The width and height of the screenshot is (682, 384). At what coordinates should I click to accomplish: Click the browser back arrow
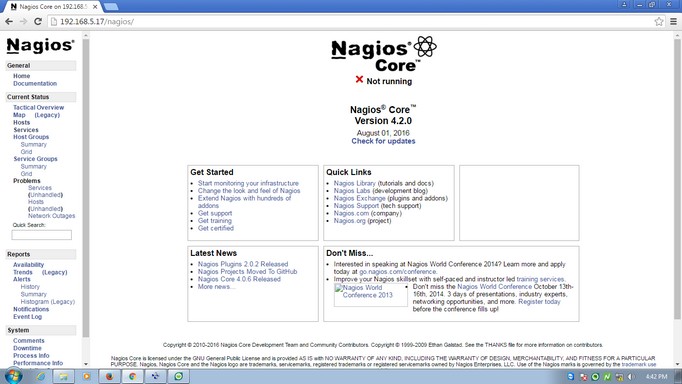[x=9, y=21]
